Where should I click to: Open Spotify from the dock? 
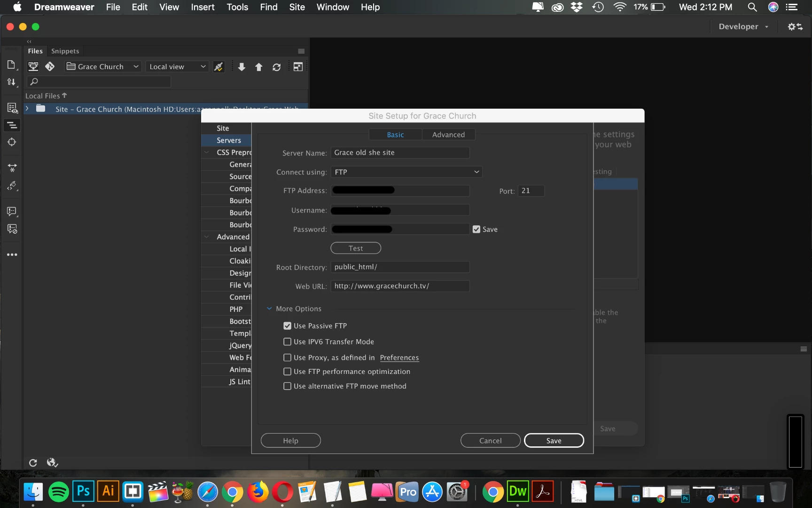(x=58, y=492)
